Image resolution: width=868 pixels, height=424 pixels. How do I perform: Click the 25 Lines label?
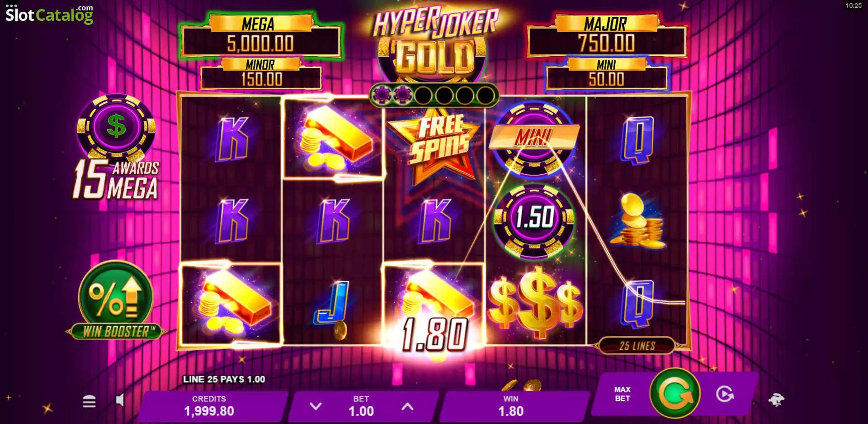(637, 346)
